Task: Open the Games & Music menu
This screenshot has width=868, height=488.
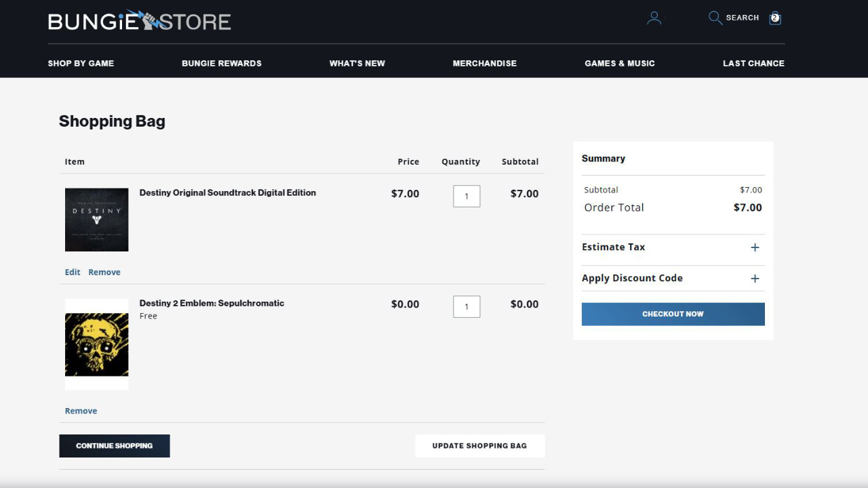Action: pyautogui.click(x=620, y=63)
